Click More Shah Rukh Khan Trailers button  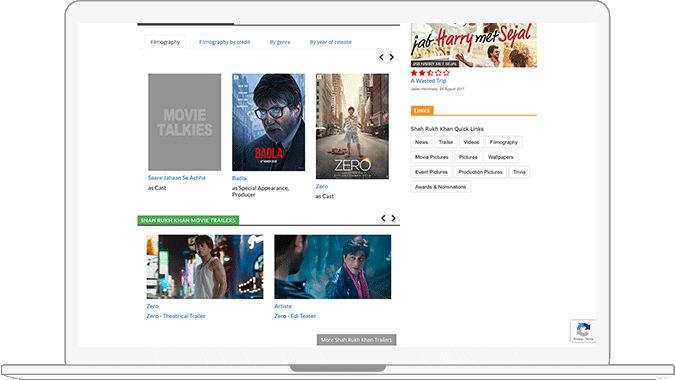(356, 340)
